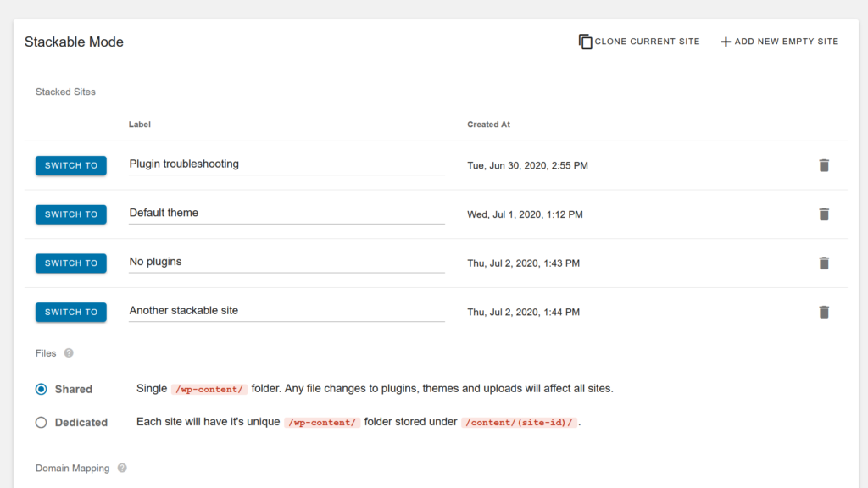Select the Shared files radio option
Image resolution: width=868 pixels, height=488 pixels.
(x=42, y=389)
